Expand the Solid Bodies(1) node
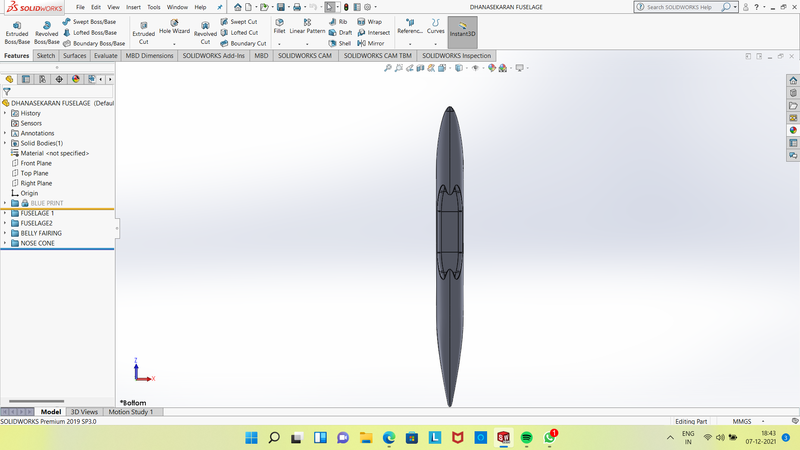800x450 pixels. [x=5, y=143]
